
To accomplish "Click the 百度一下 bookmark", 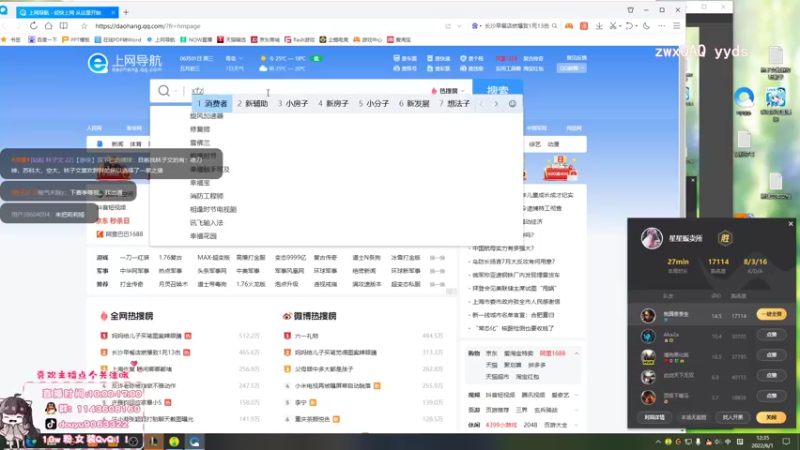I will [x=42, y=40].
